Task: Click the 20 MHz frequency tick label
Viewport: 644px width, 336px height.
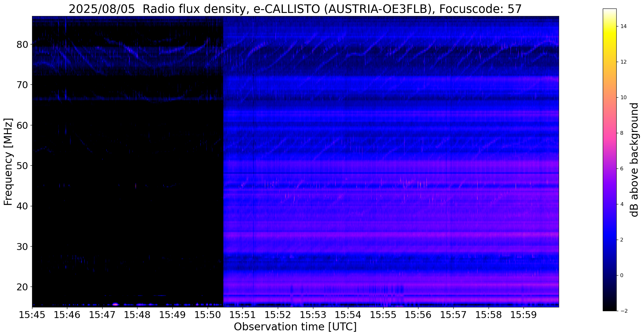Action: click(22, 287)
